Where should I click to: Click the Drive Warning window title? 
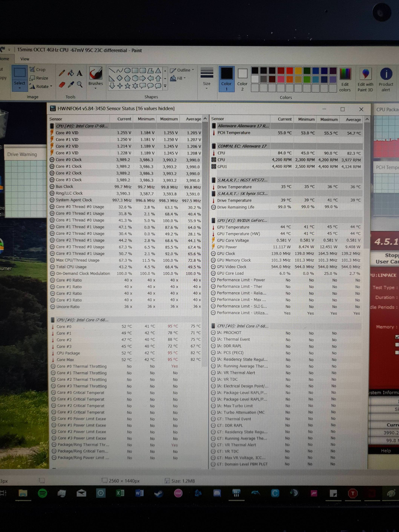[22, 154]
